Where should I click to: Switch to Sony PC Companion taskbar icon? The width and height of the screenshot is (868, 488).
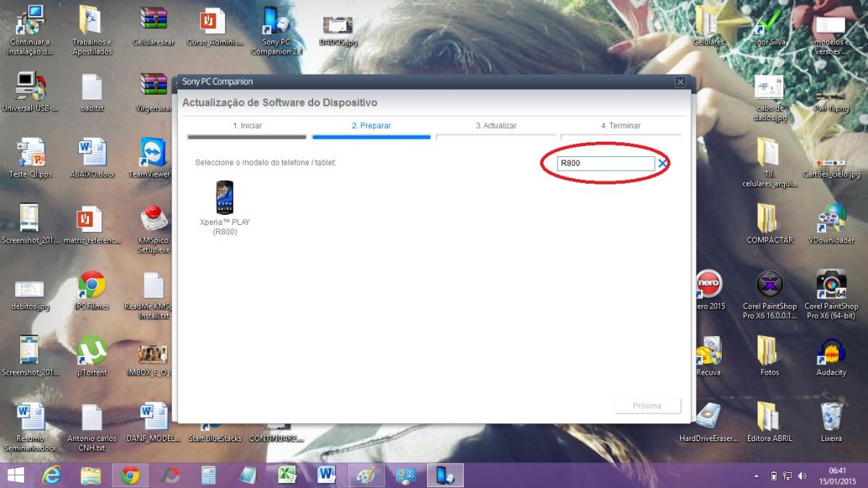tap(445, 475)
